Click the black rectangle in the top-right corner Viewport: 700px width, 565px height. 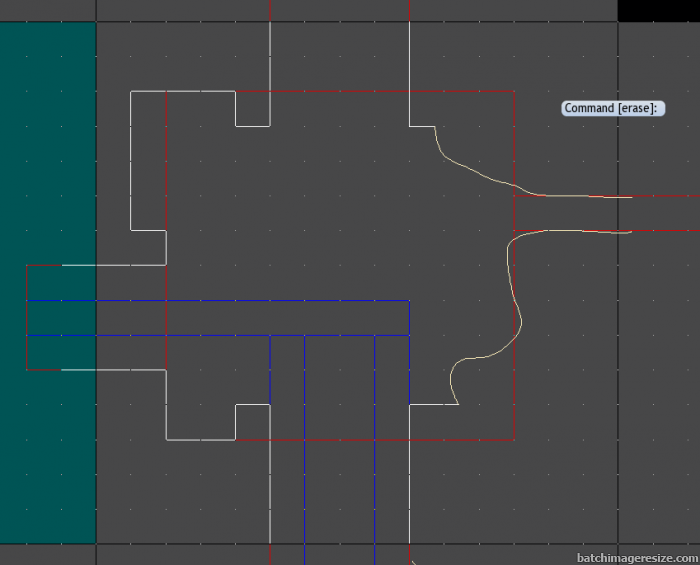click(x=658, y=10)
